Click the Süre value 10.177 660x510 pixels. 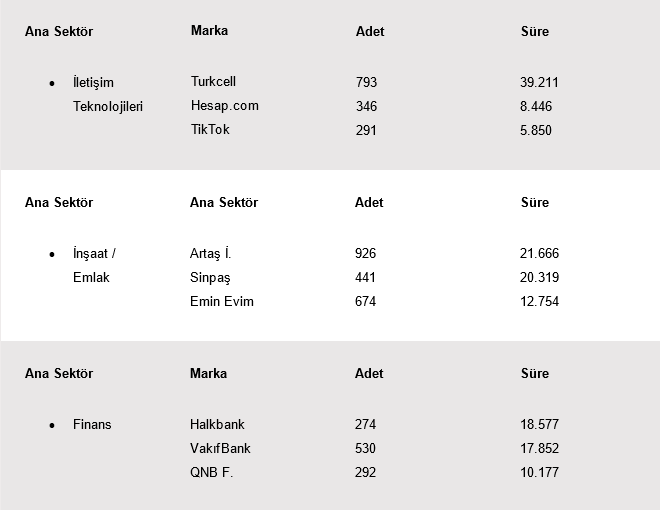pos(537,473)
